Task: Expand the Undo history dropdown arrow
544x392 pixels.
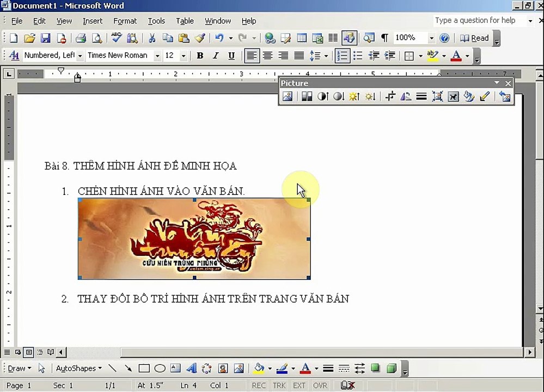Action: click(231, 38)
